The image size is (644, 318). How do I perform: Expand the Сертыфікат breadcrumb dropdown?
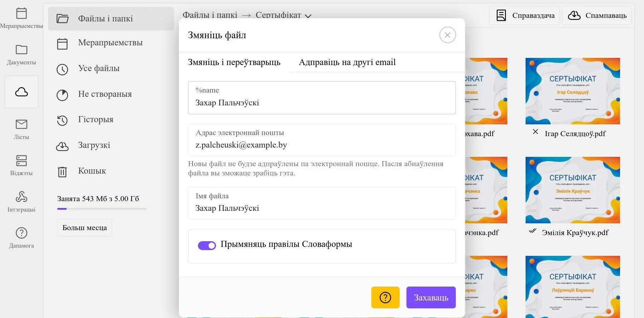point(308,16)
